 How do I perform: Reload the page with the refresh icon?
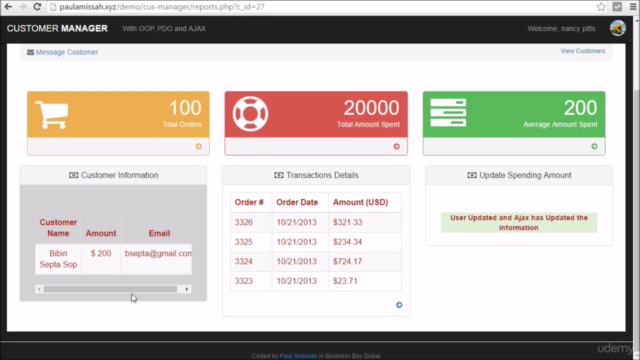click(x=37, y=7)
